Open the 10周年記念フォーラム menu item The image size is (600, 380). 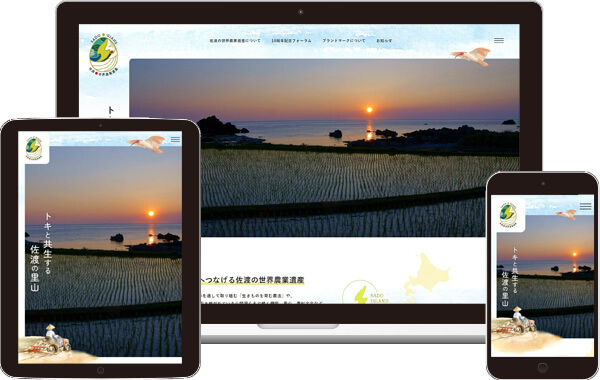(292, 41)
